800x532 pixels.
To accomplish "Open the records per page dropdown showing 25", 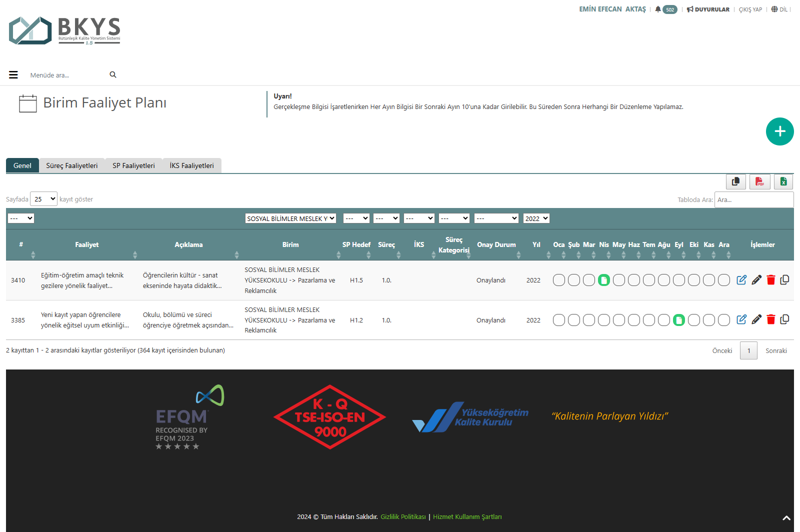I will (x=44, y=199).
